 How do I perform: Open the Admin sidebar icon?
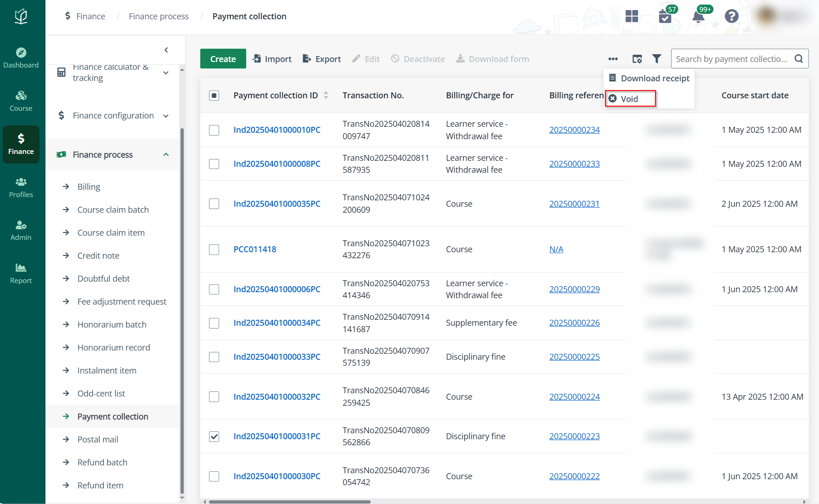(x=21, y=231)
